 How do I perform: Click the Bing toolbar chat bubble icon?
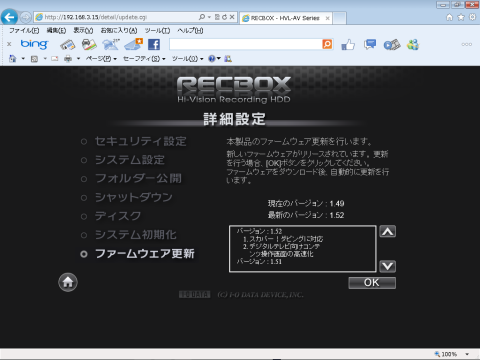[370, 44]
